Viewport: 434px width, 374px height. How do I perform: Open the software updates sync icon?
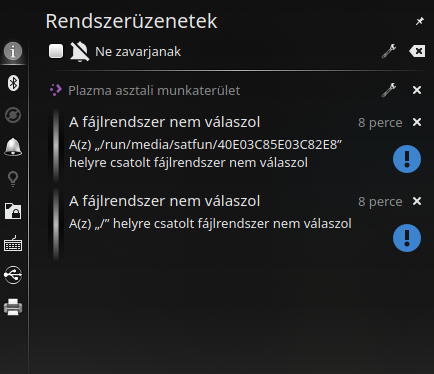pos(13,115)
